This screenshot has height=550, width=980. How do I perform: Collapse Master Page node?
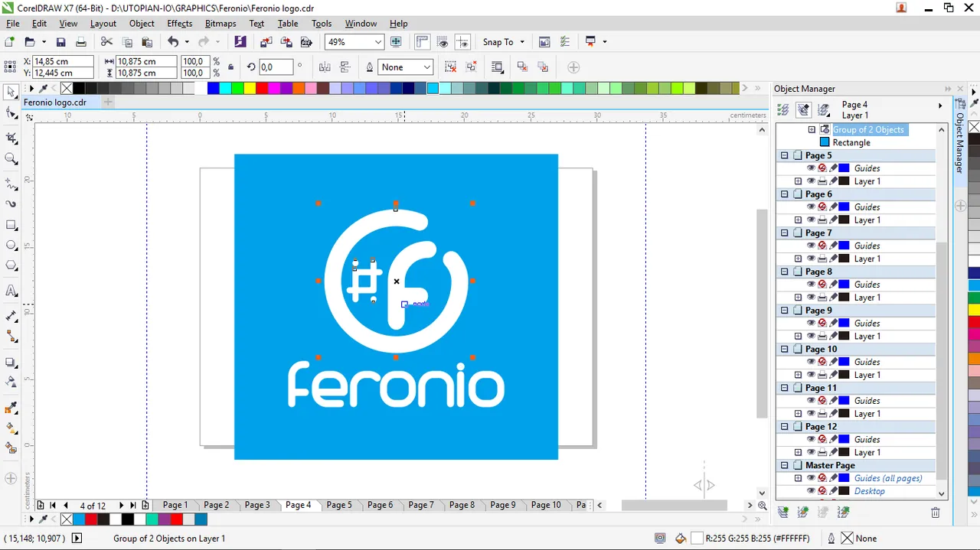[x=784, y=466]
